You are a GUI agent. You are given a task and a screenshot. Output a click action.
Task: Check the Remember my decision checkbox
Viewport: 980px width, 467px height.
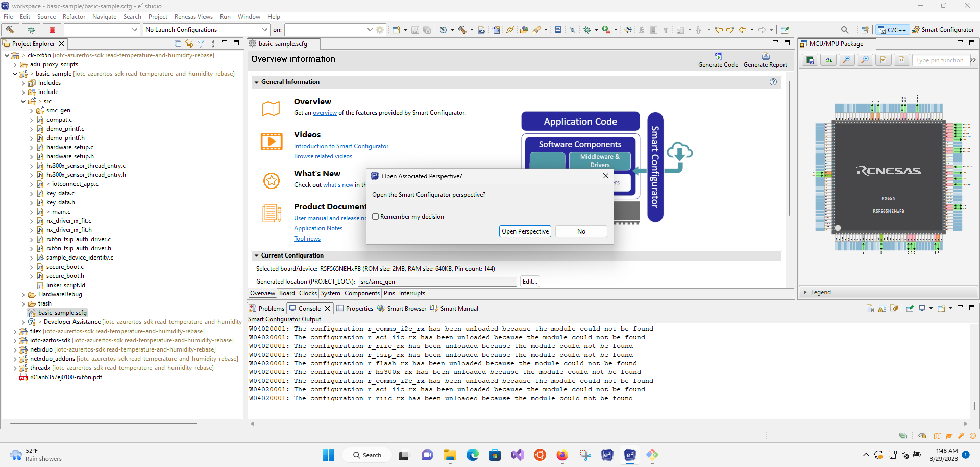pos(376,217)
